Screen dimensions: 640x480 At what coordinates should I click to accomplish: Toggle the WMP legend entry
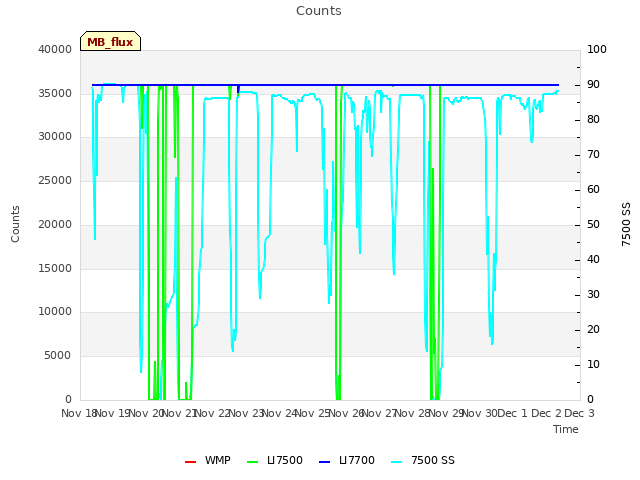click(208, 460)
